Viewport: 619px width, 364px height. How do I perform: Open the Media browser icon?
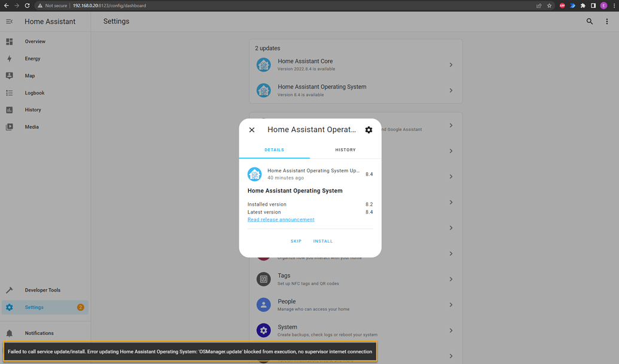tap(10, 127)
